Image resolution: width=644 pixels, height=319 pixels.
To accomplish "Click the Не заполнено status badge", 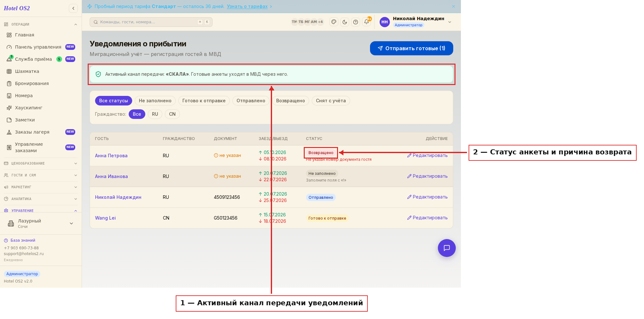I will click(322, 174).
